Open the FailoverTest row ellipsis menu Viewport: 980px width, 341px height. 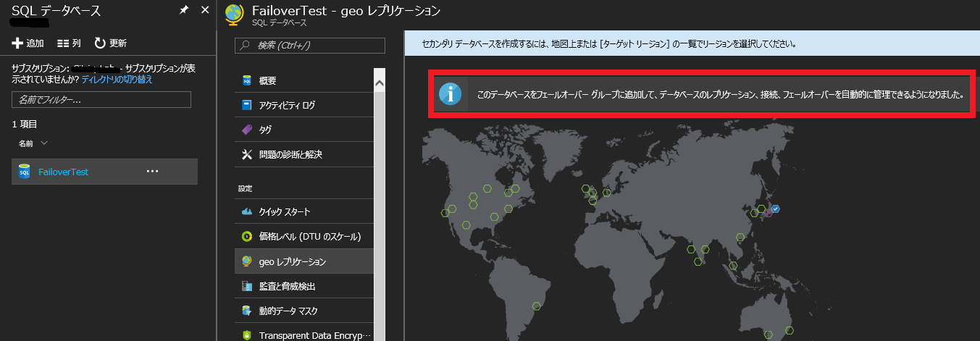[152, 172]
